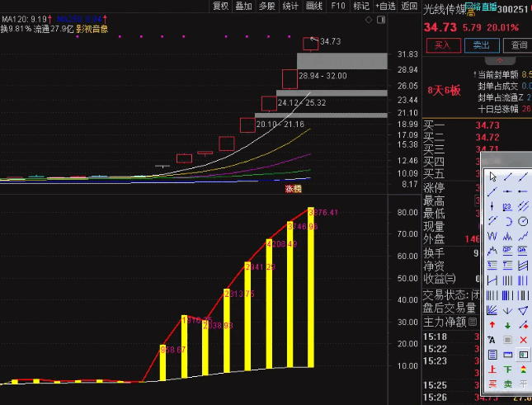
Task: Delete drawings with the red X tool
Action: [x=523, y=340]
